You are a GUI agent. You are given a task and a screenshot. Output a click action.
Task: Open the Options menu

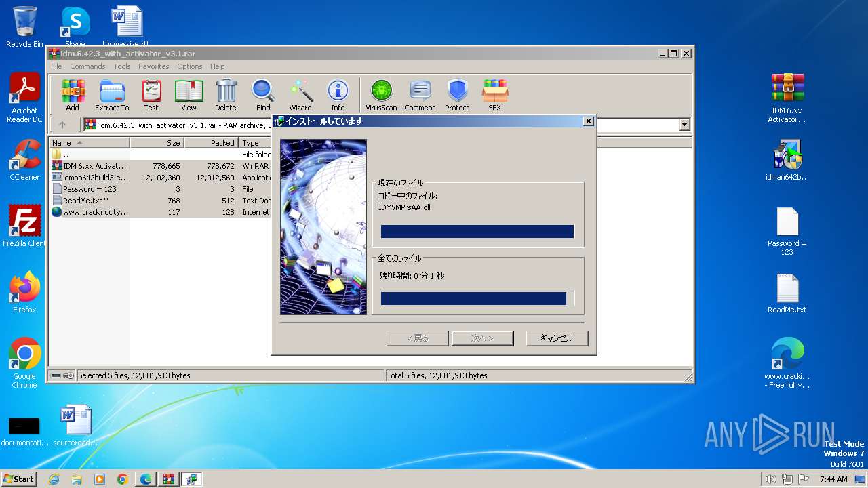click(190, 66)
